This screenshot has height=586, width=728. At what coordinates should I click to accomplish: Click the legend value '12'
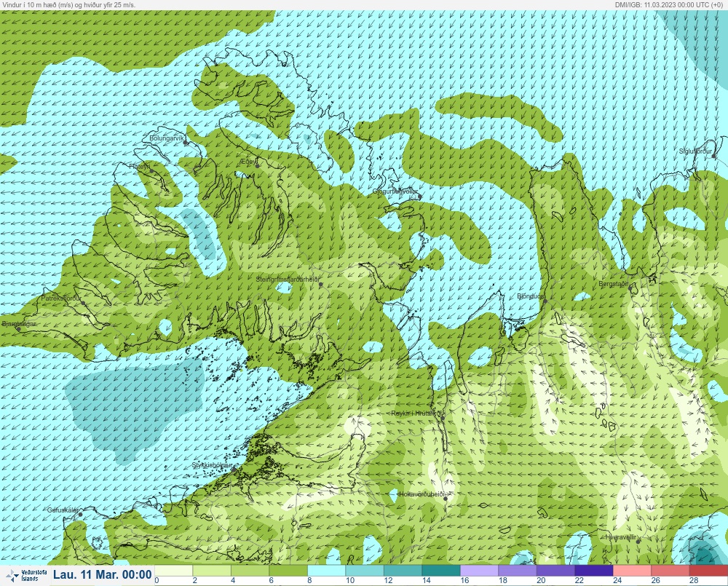coord(388,580)
